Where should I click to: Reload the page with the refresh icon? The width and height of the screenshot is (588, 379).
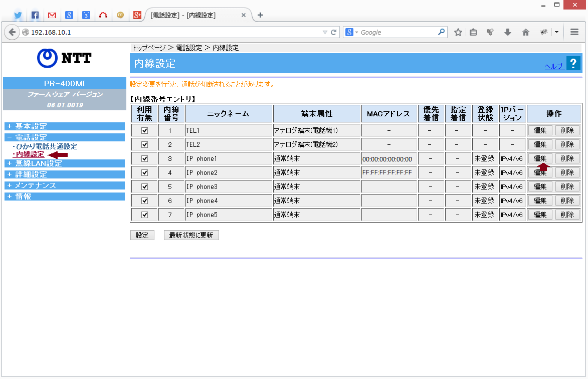(333, 32)
